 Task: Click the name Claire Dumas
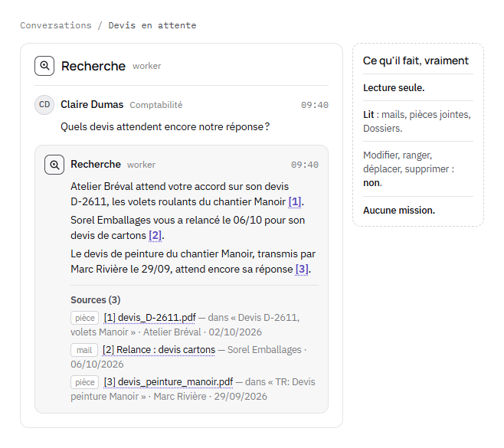tap(92, 104)
